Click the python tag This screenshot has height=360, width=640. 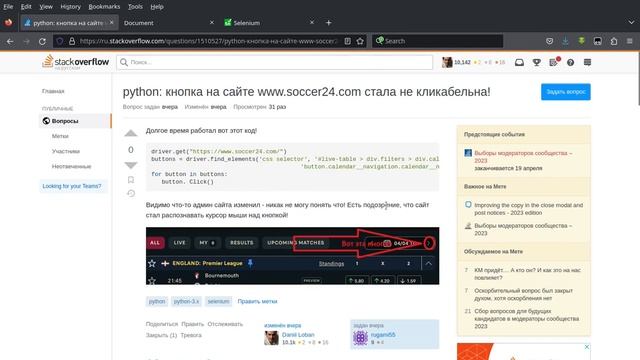[157, 301]
